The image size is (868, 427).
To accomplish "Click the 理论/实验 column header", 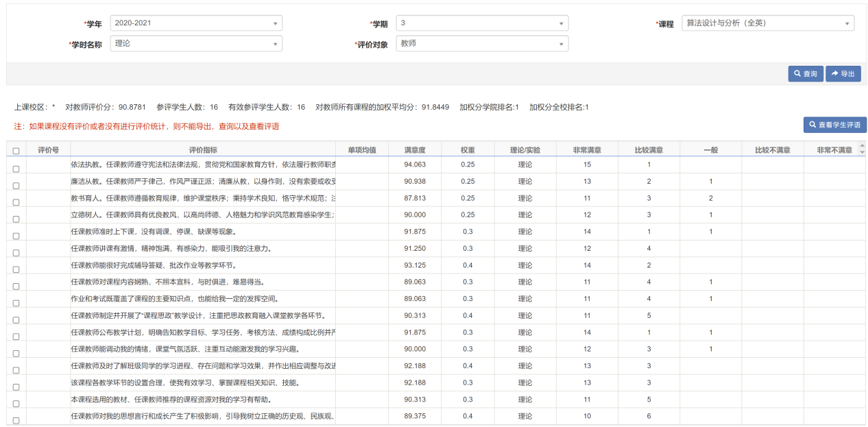I will tap(525, 149).
